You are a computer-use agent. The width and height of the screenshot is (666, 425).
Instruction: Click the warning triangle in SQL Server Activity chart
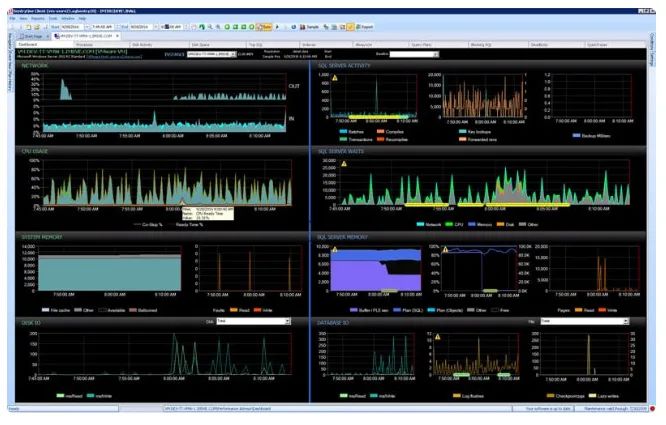(x=335, y=78)
